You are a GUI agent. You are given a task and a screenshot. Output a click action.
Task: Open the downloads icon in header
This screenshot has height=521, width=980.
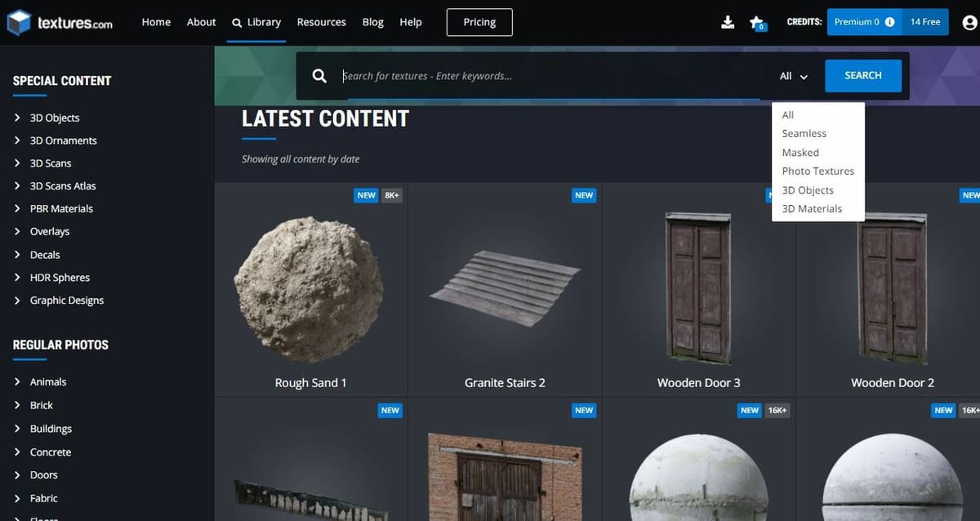click(728, 22)
